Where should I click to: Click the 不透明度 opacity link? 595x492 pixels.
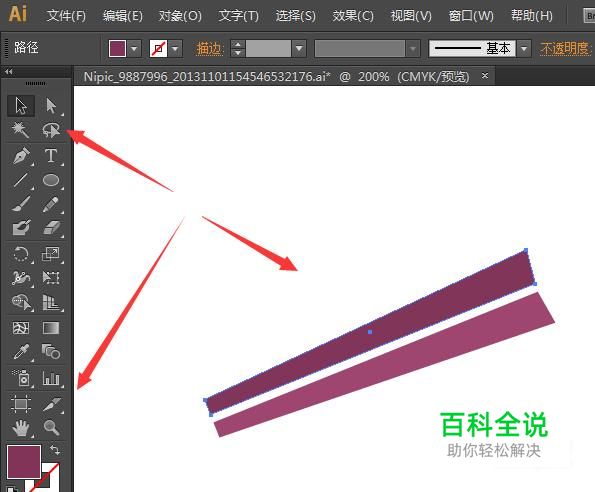[565, 49]
